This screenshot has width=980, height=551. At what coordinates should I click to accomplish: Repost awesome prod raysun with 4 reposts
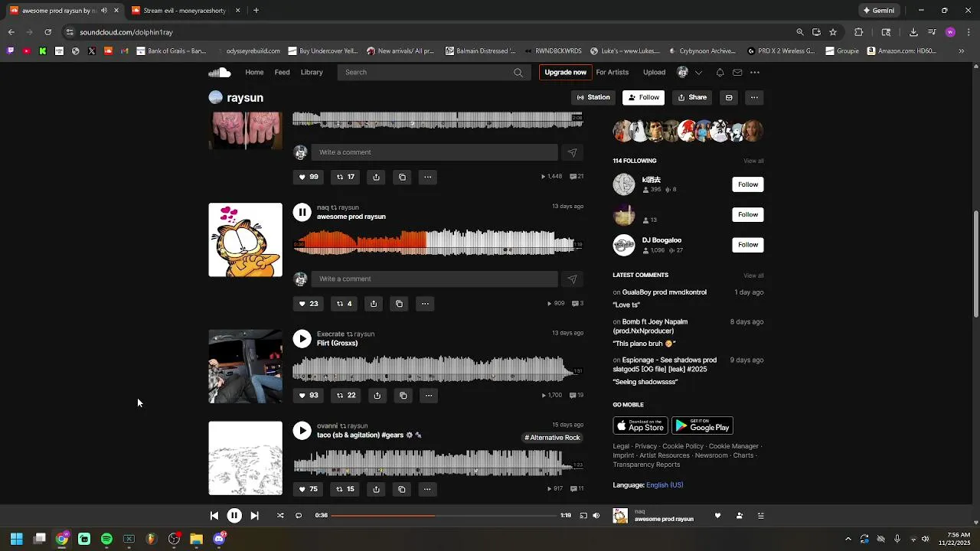345,304
